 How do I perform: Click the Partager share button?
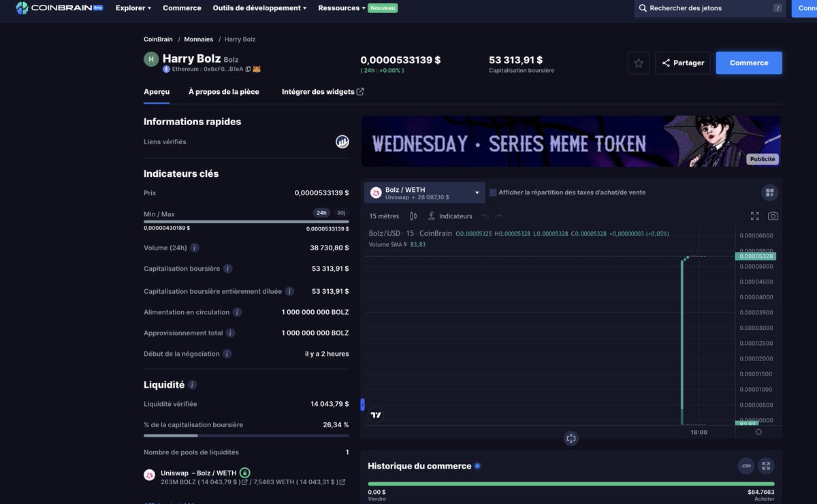683,63
